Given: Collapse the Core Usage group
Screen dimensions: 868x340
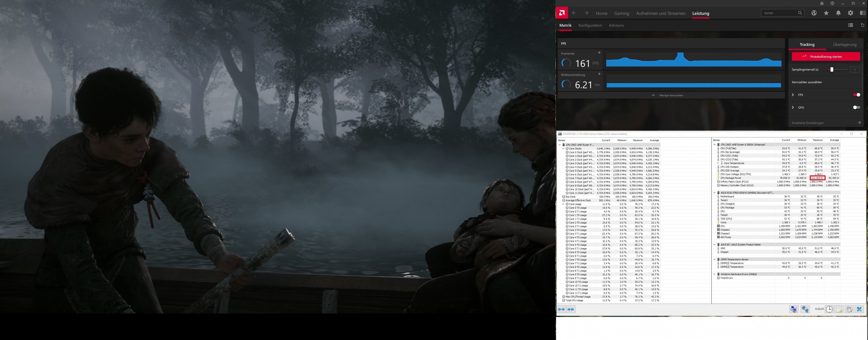Looking at the screenshot, I should 563,204.
